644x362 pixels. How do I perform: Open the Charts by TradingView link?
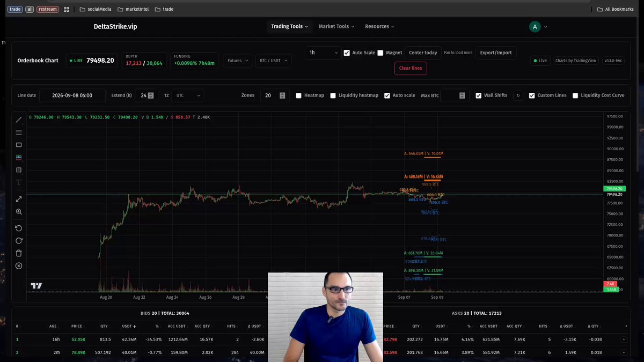[x=576, y=61]
